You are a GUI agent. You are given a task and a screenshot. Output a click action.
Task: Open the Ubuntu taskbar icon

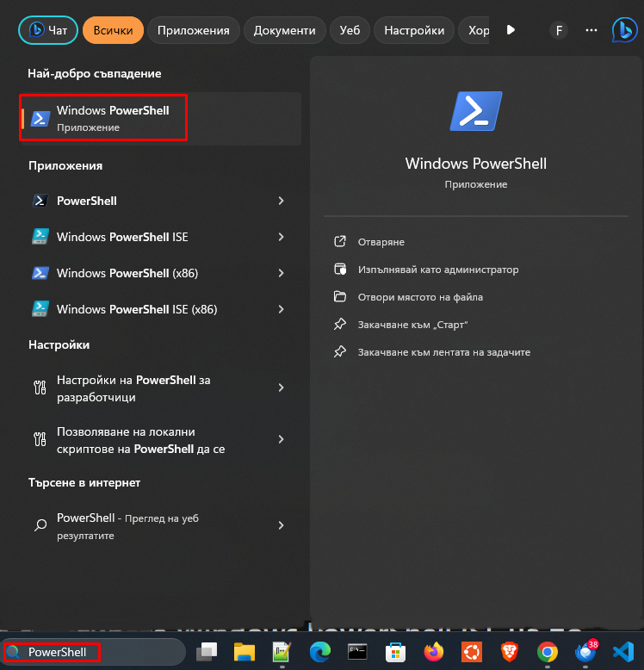click(472, 652)
